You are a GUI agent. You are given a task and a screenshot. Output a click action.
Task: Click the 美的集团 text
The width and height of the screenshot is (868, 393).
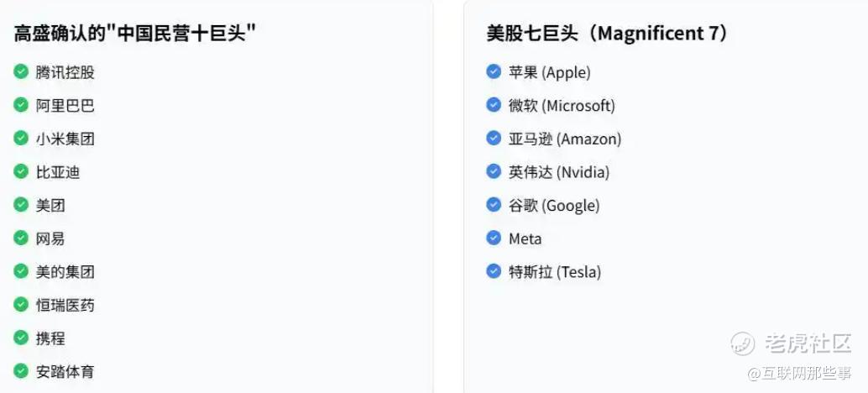point(65,272)
